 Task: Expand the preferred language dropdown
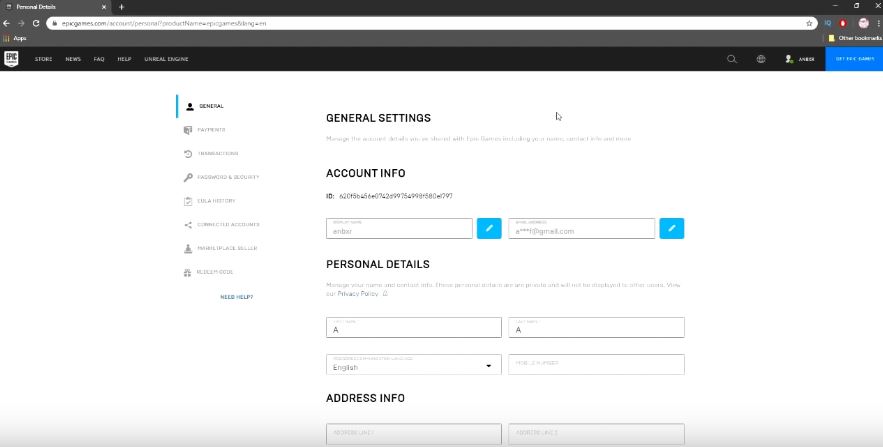tap(413, 365)
